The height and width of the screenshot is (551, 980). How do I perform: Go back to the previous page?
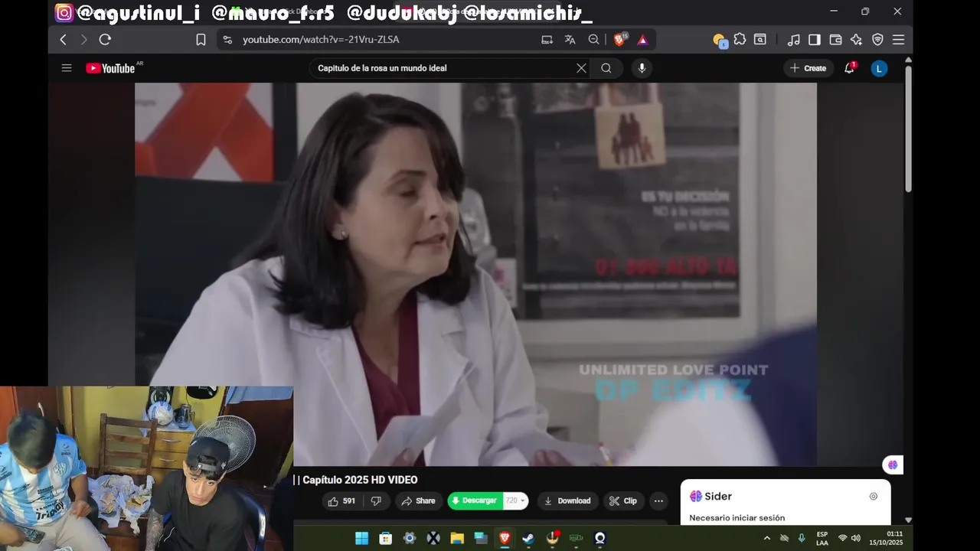coord(64,40)
